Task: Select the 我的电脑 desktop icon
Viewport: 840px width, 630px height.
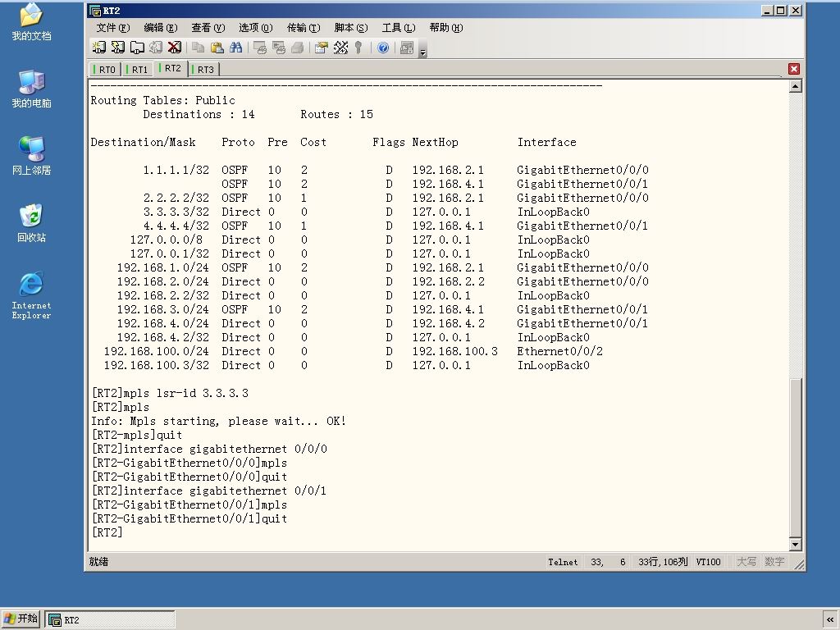Action: pyautogui.click(x=32, y=89)
